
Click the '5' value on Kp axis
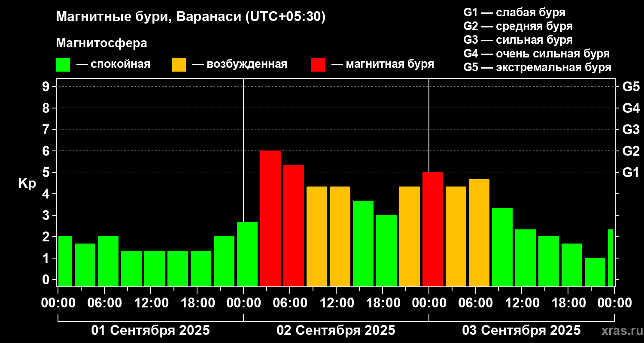47,172
